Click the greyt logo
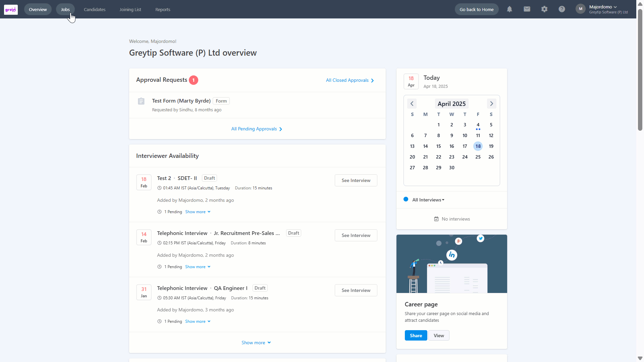The height and width of the screenshot is (362, 644). 11,9
